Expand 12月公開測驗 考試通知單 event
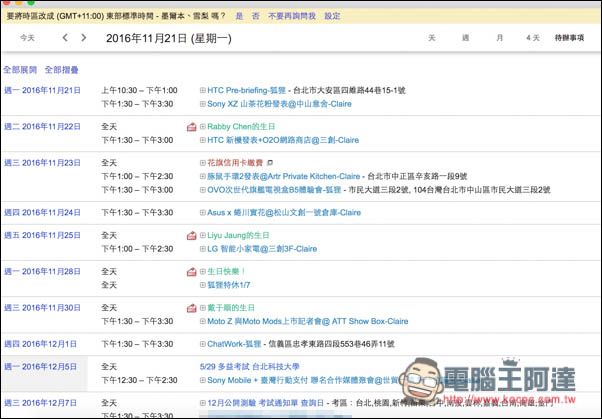This screenshot has height=419, width=602. [x=203, y=403]
